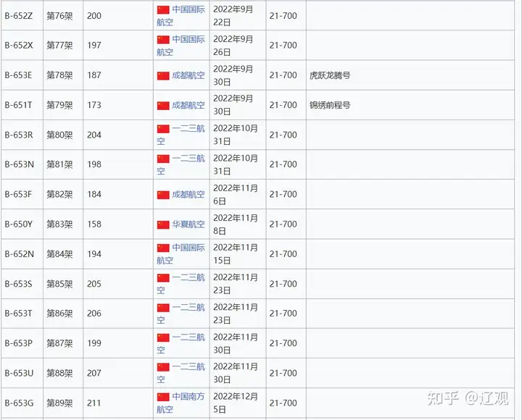Click the flag icon in the B-653S row
The image size is (522, 420).
163,277
